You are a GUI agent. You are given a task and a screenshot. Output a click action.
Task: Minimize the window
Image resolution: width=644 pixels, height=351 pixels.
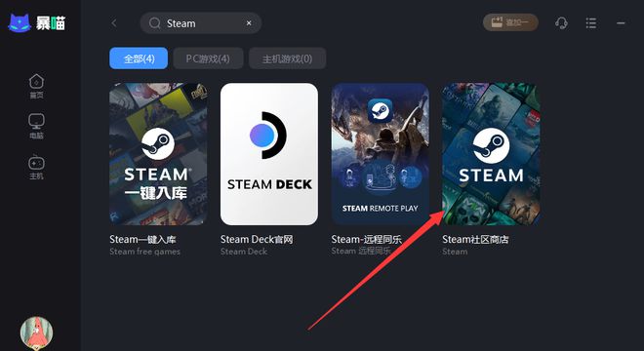pos(621,23)
